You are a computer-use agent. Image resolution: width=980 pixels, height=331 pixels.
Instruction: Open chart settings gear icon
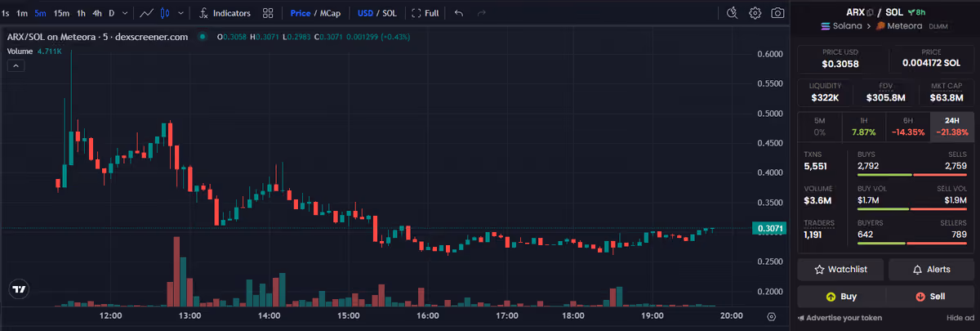pos(755,13)
